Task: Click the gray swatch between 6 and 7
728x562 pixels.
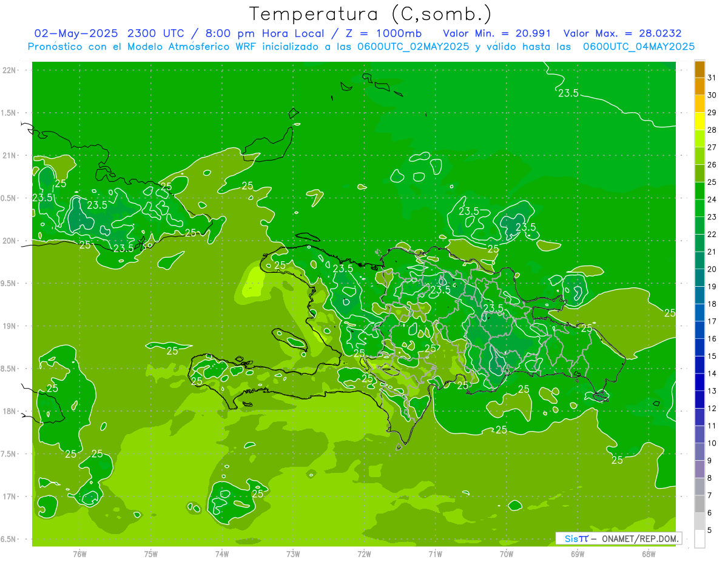Action: pos(699,504)
